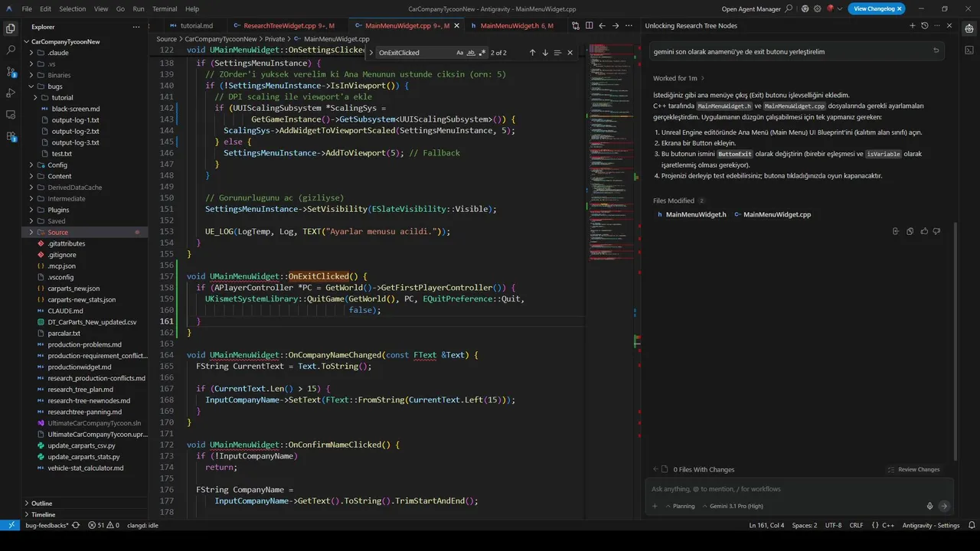Open the Run and Debug view

[x=11, y=93]
